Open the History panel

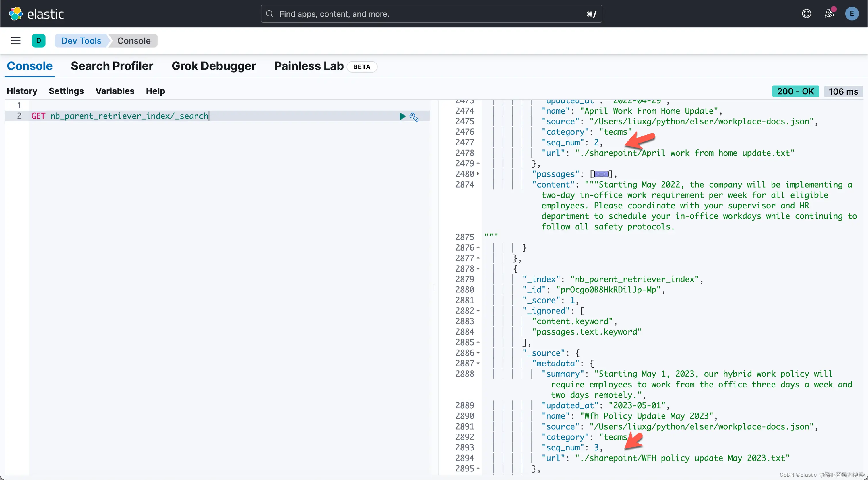pyautogui.click(x=22, y=91)
